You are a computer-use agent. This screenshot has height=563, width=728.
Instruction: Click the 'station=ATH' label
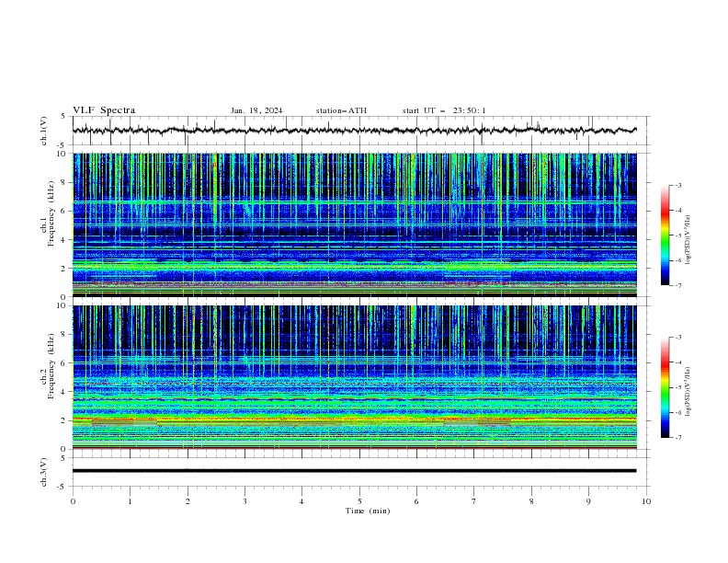click(x=341, y=110)
